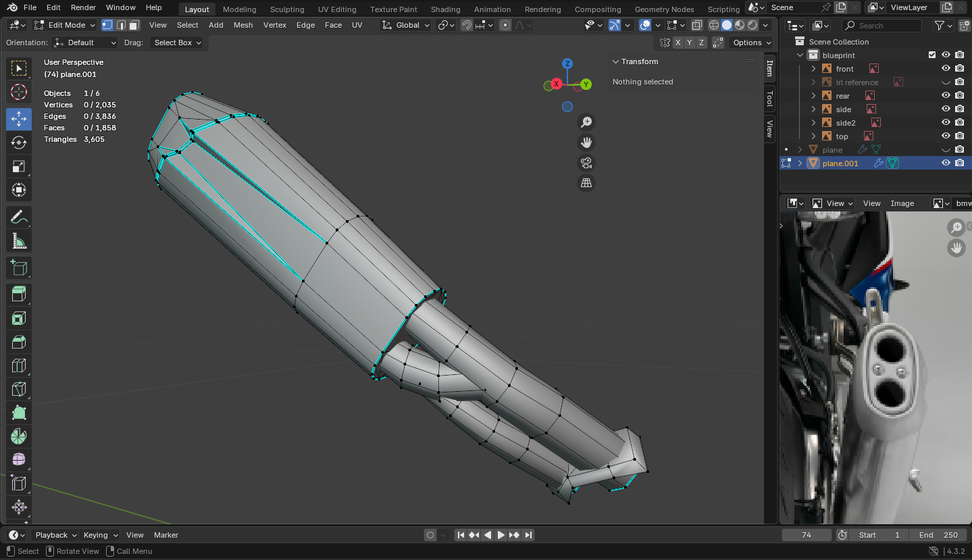Select the Cursor tool in the toolbar
Viewport: 972px width, 560px height.
tap(19, 92)
